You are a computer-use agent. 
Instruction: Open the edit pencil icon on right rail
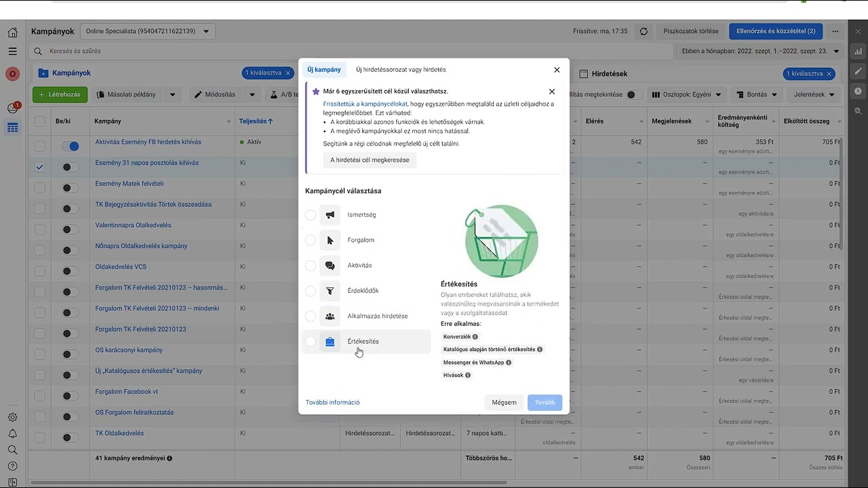(858, 71)
